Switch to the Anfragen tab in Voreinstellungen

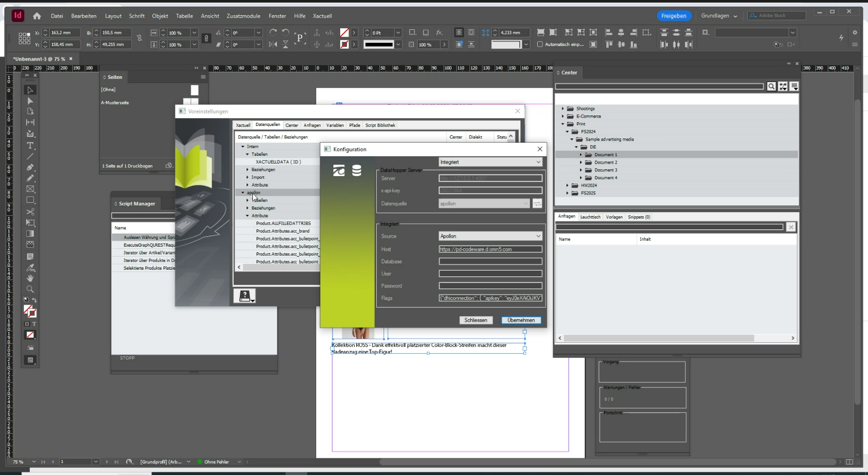point(312,125)
